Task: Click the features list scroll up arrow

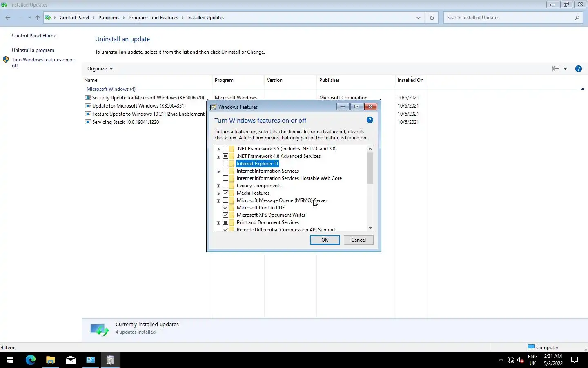Action: click(370, 149)
